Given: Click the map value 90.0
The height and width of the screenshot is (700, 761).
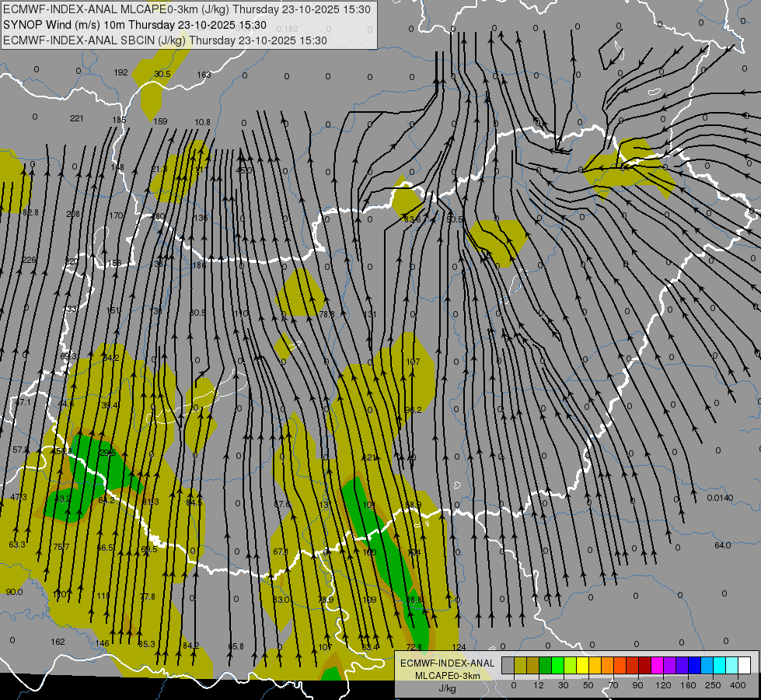Looking at the screenshot, I should coord(14,592).
